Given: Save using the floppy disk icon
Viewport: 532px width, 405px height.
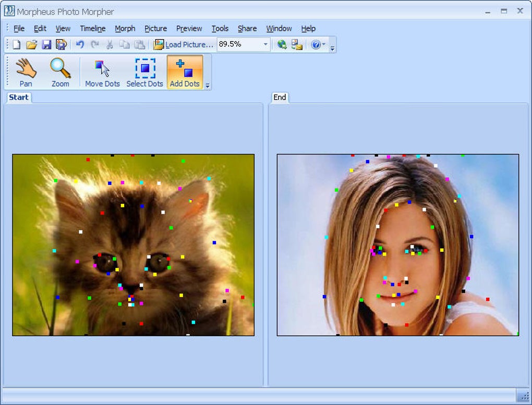Looking at the screenshot, I should (x=46, y=44).
